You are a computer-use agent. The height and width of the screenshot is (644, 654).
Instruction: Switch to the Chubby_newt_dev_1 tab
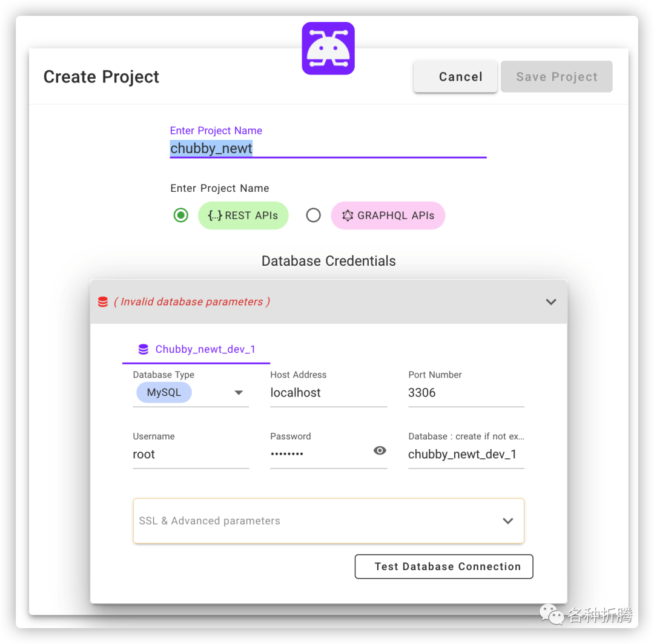pyautogui.click(x=197, y=349)
